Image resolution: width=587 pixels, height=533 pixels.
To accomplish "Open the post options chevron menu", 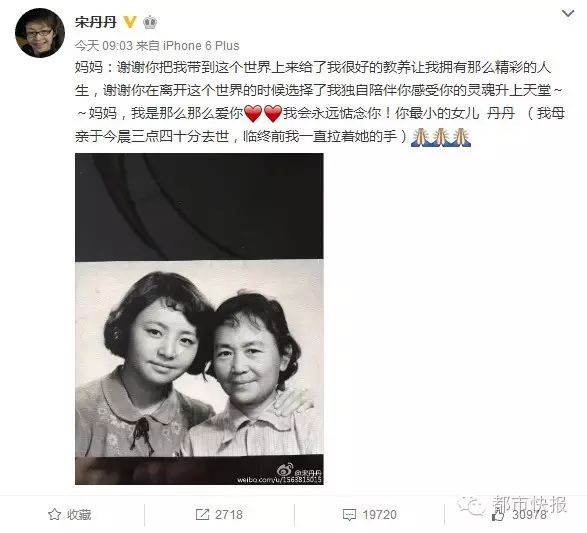I will tap(568, 14).
